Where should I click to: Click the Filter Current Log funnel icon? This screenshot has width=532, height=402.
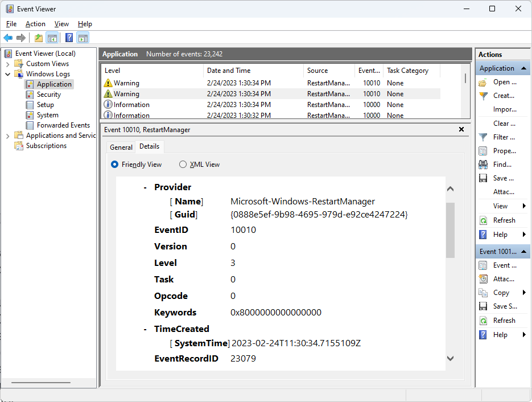(x=483, y=137)
